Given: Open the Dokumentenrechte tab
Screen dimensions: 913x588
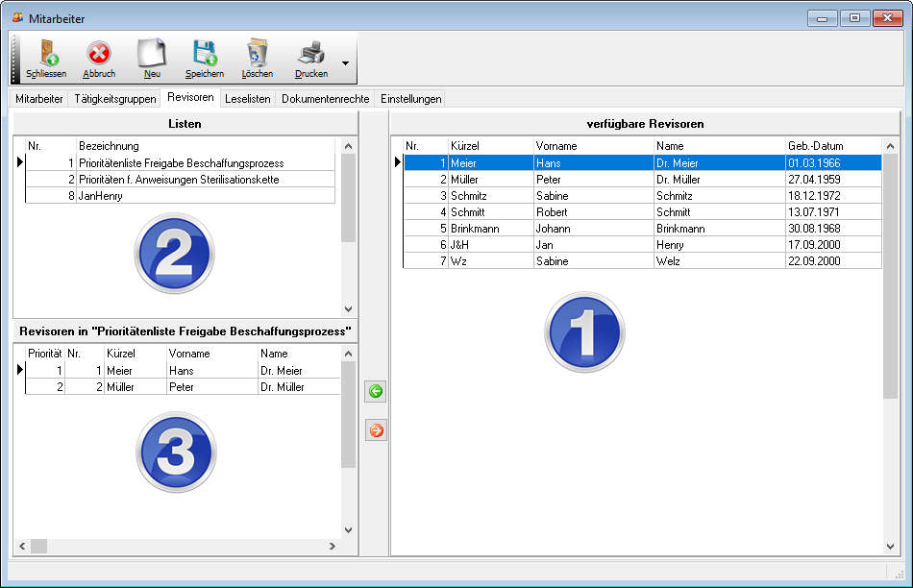Looking at the screenshot, I should [325, 99].
